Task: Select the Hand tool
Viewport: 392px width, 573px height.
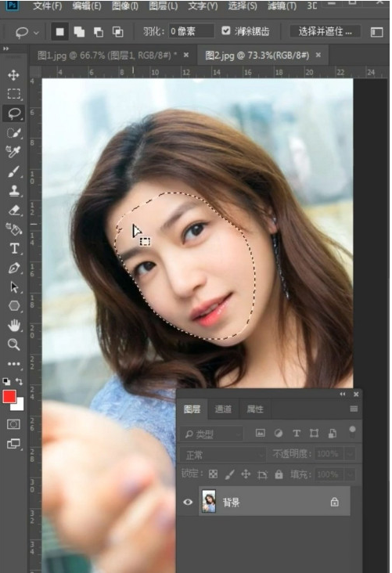Action: pos(14,325)
